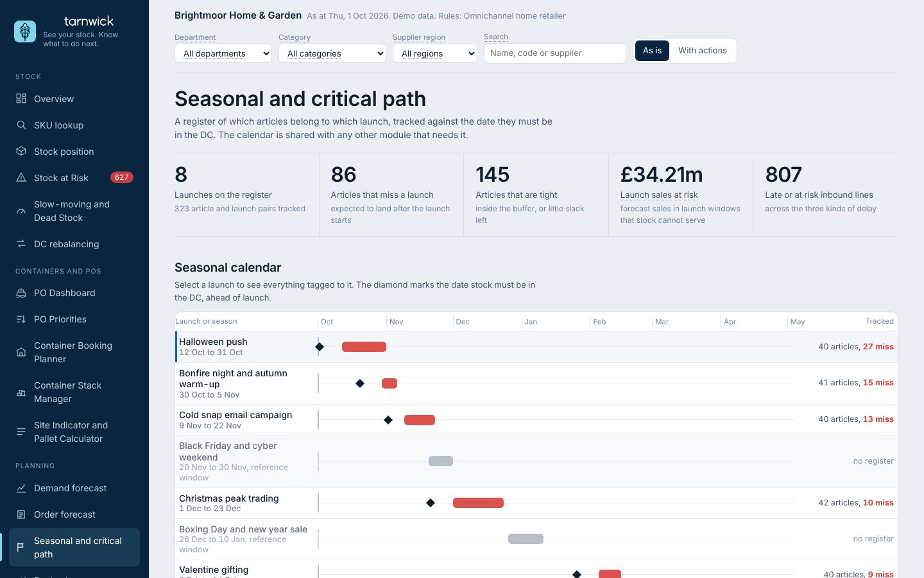Click the Stock at Risk warning icon
The width and height of the screenshot is (924, 578).
pyautogui.click(x=21, y=177)
